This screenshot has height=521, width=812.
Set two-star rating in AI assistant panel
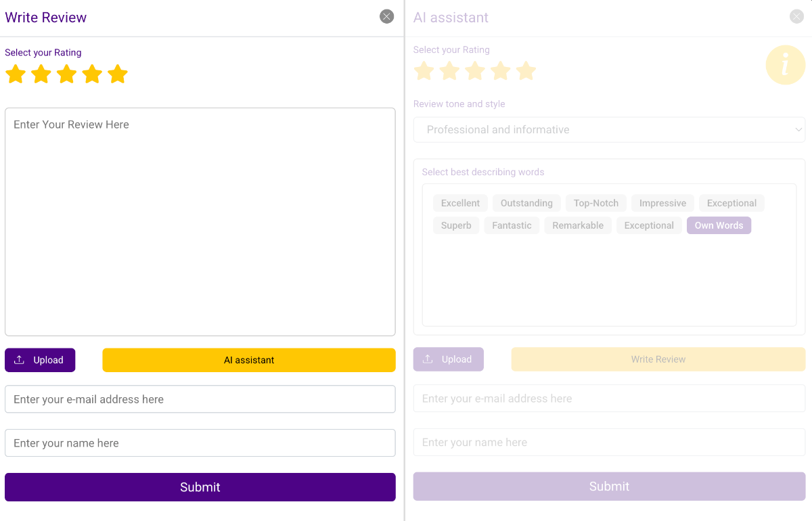coord(450,71)
